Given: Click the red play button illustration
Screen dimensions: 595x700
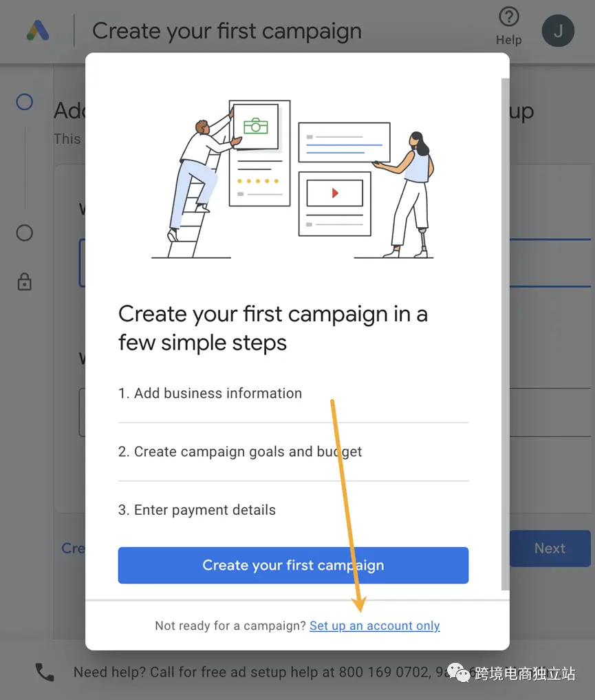Looking at the screenshot, I should [x=335, y=193].
